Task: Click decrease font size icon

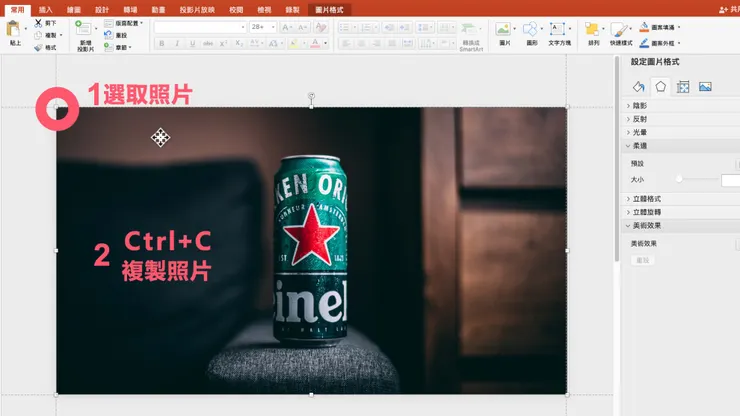Action: pos(303,27)
